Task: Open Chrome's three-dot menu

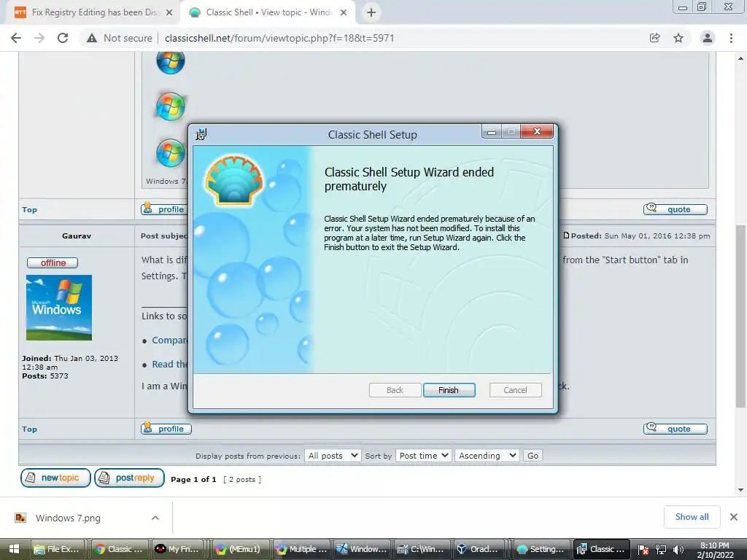Action: 731,38
